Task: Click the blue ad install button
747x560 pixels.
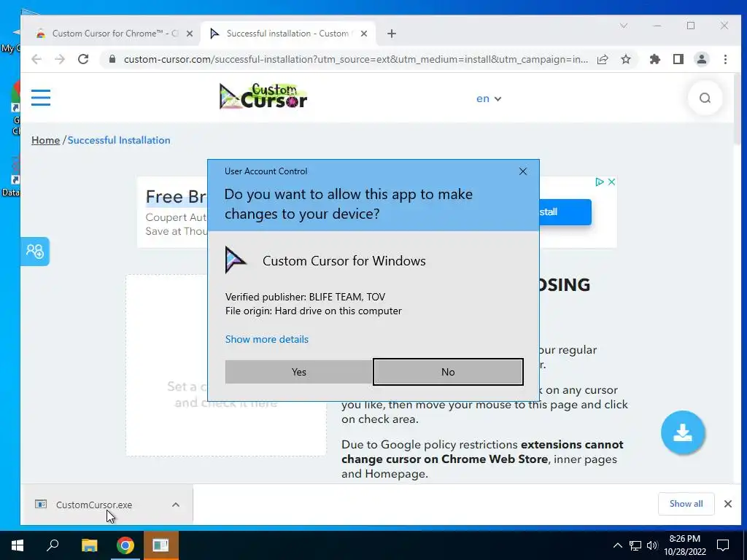Action: tap(565, 212)
